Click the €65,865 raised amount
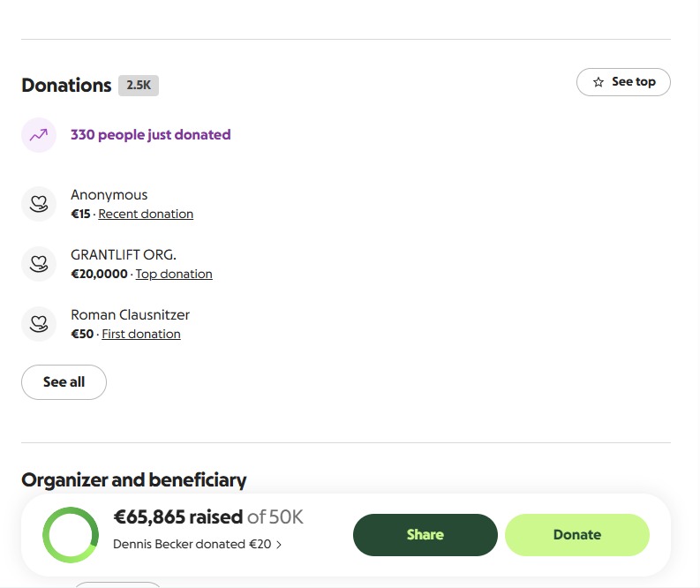Image resolution: width=700 pixels, height=588 pixels. 177,517
